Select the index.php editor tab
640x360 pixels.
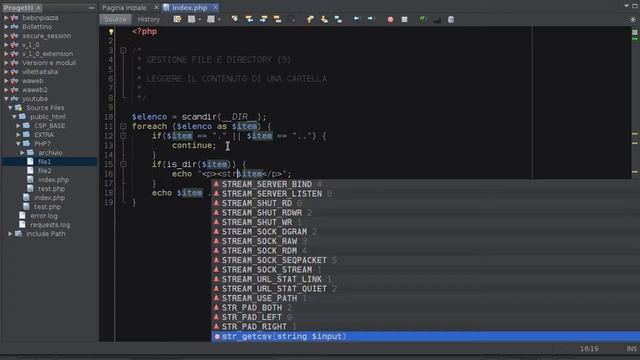189,8
